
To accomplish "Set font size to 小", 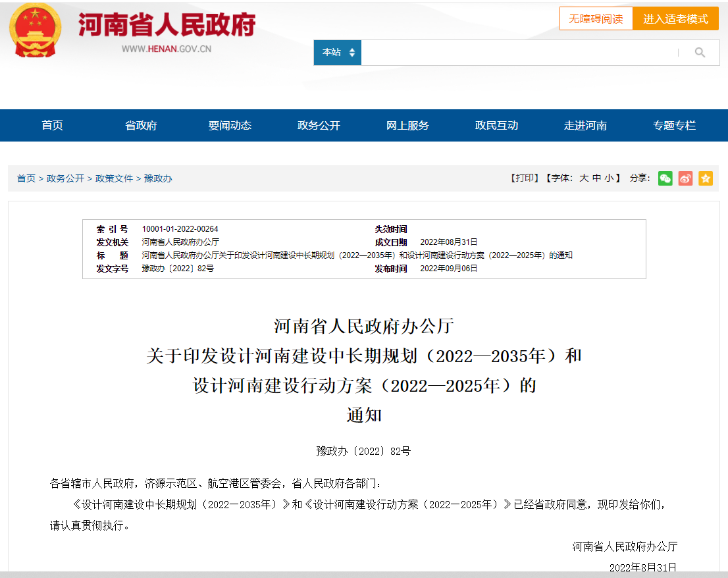I will click(609, 178).
